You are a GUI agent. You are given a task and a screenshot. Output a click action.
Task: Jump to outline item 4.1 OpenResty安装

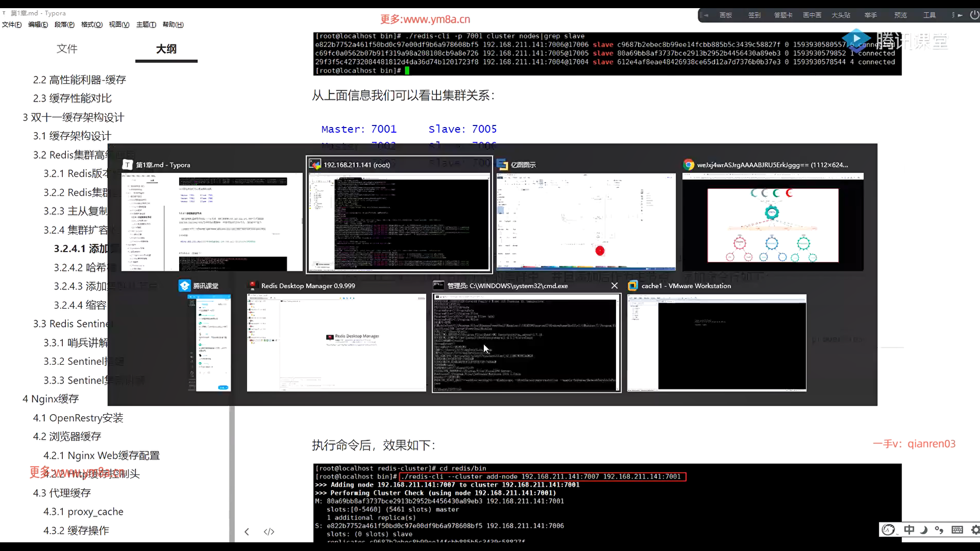(x=78, y=418)
